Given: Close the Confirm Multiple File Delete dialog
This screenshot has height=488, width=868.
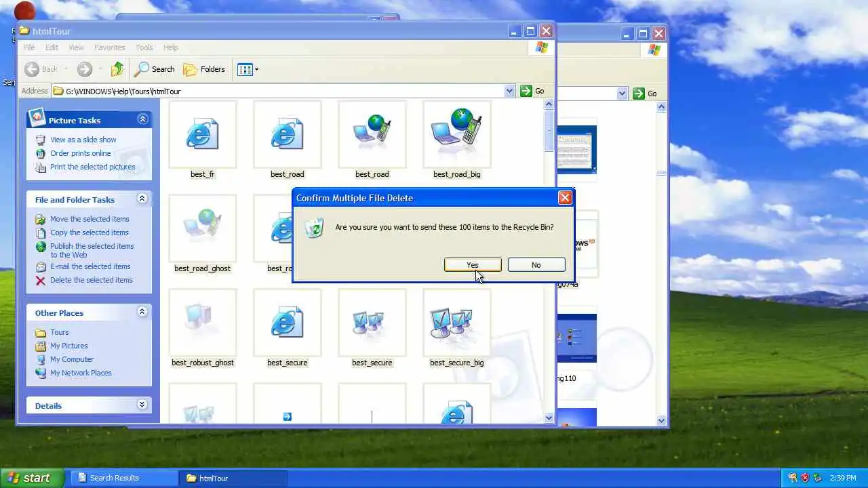Looking at the screenshot, I should pos(564,198).
